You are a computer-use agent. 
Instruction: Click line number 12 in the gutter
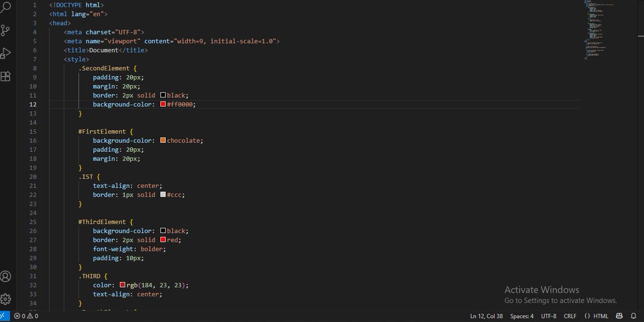33,104
